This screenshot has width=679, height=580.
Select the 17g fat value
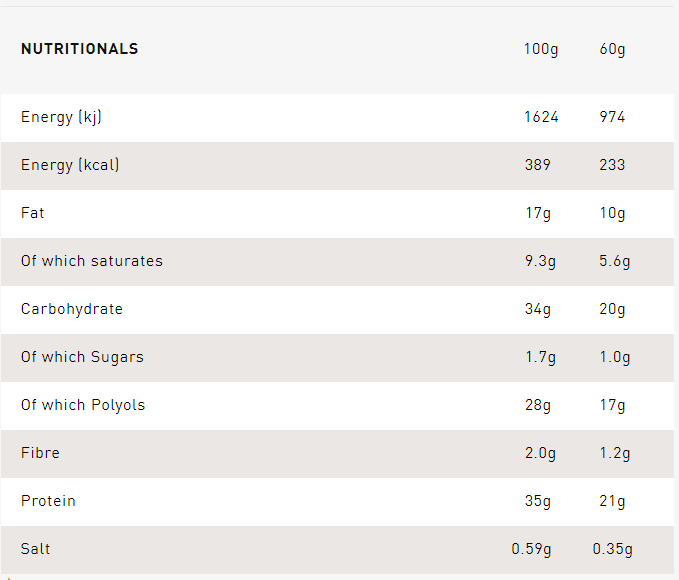click(x=537, y=213)
